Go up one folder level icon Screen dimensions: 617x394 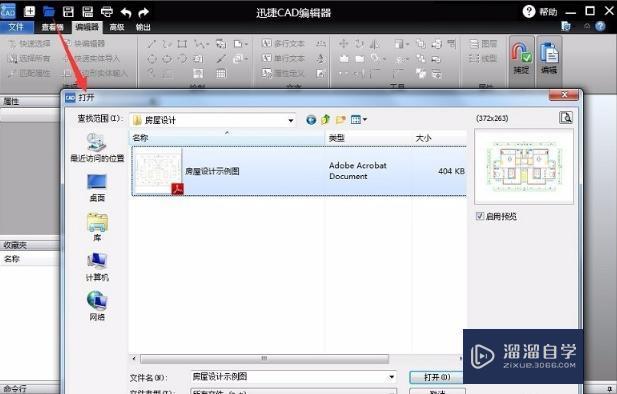(325, 119)
